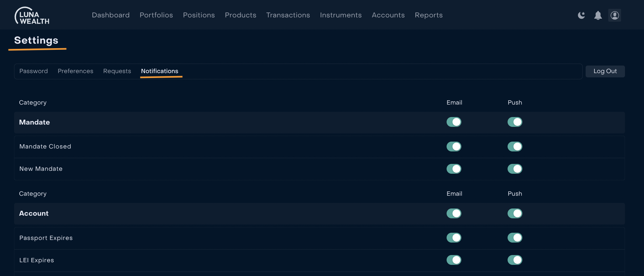Image resolution: width=644 pixels, height=276 pixels.
Task: Toggle New Mandate email notifications
Action: [454, 169]
